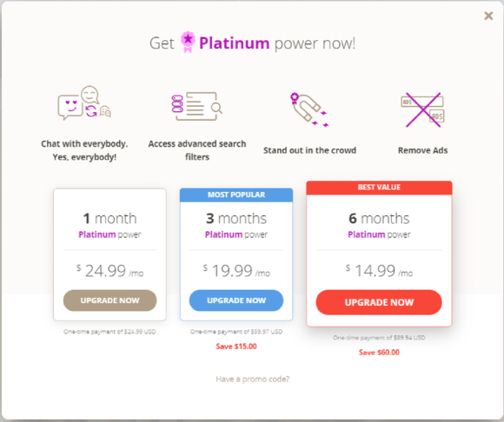Click the magnet stand-out icon
This screenshot has width=504, height=422.
click(309, 109)
